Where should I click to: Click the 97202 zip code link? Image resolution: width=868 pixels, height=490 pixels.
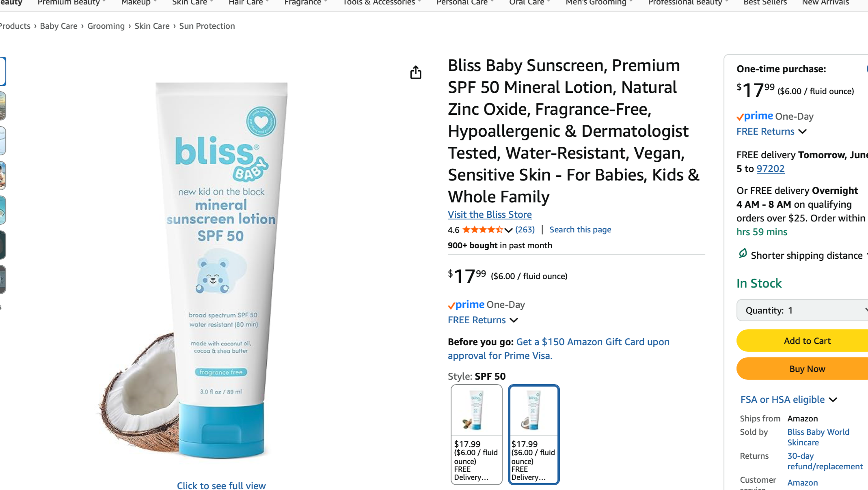coord(770,169)
